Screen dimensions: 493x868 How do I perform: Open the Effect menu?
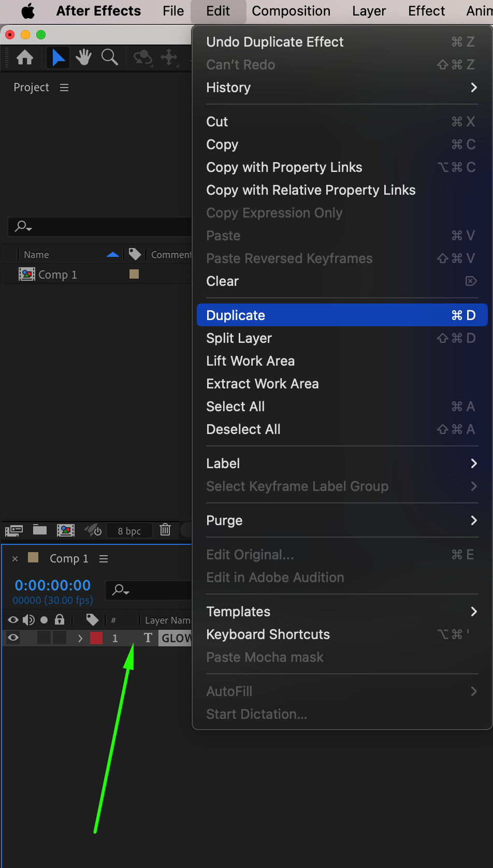pos(426,11)
